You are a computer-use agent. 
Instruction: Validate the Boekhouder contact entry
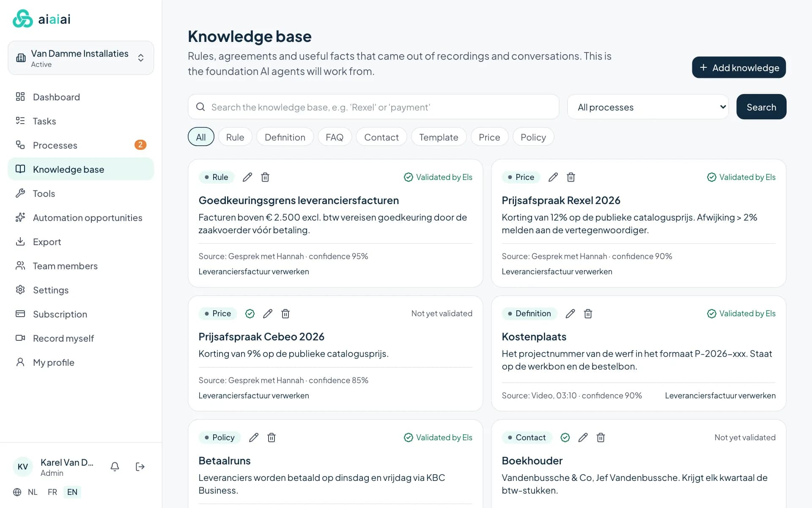(x=565, y=437)
